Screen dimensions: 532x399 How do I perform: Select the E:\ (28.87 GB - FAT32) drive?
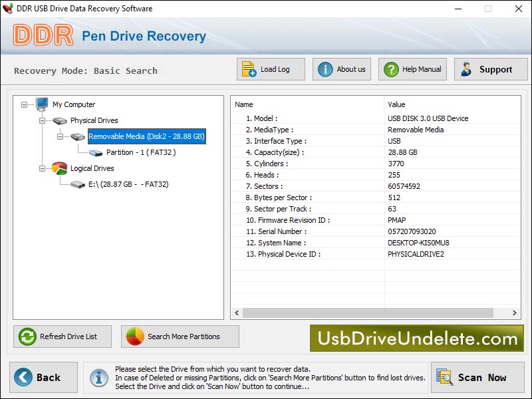point(128,184)
